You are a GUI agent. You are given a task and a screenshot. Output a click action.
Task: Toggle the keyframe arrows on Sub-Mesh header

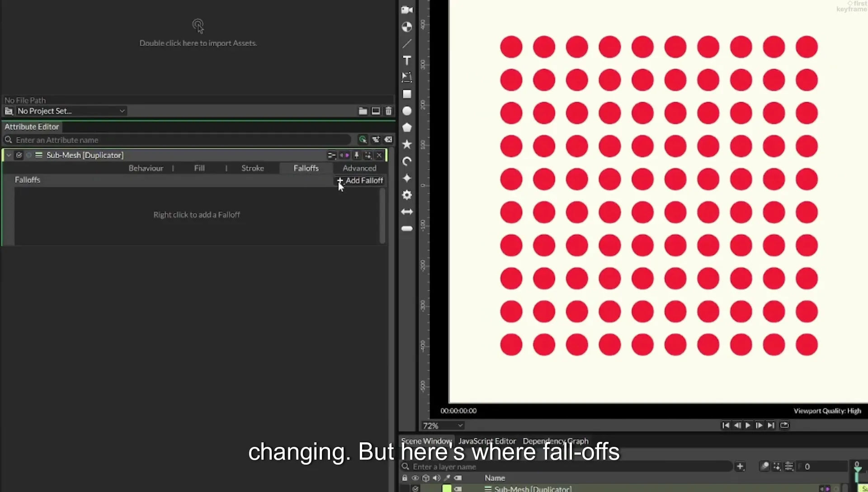point(344,155)
